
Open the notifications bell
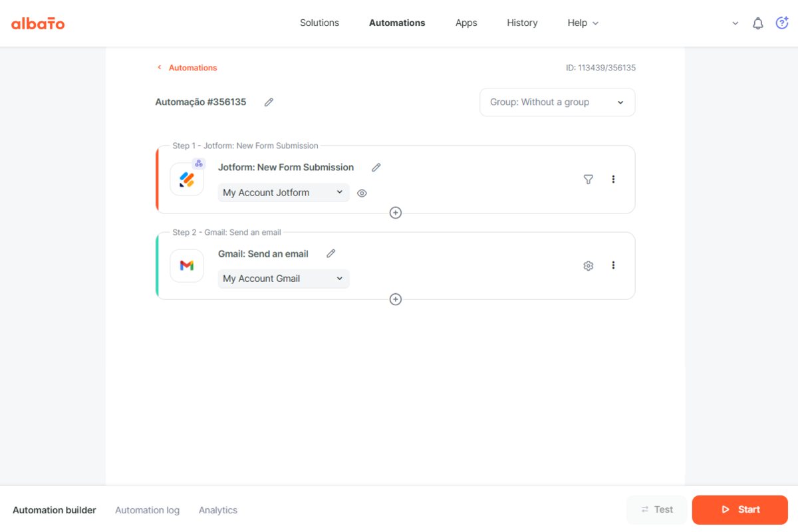coord(757,23)
